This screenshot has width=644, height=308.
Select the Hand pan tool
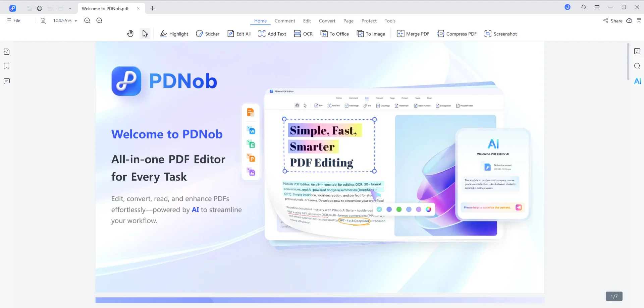coord(130,34)
